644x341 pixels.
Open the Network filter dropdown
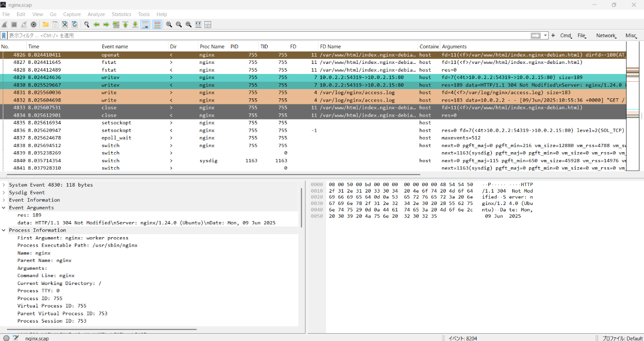click(x=606, y=35)
